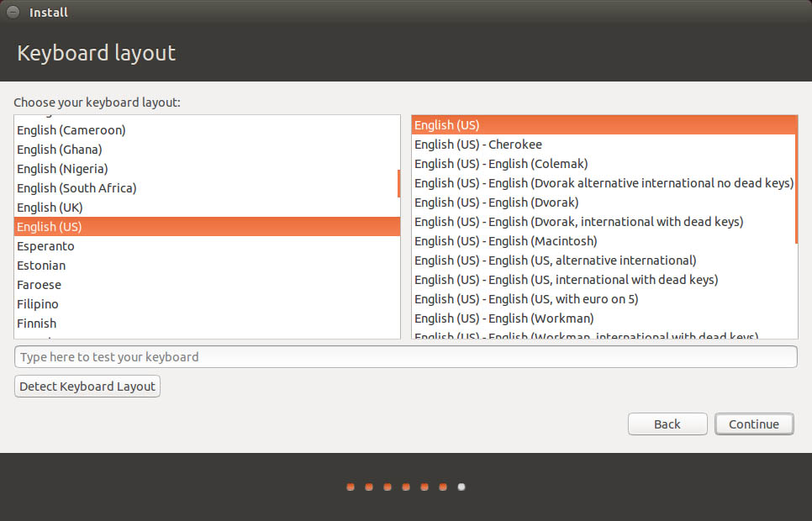This screenshot has width=812, height=521.
Task: Select Estonian keyboard layout
Action: point(207,266)
